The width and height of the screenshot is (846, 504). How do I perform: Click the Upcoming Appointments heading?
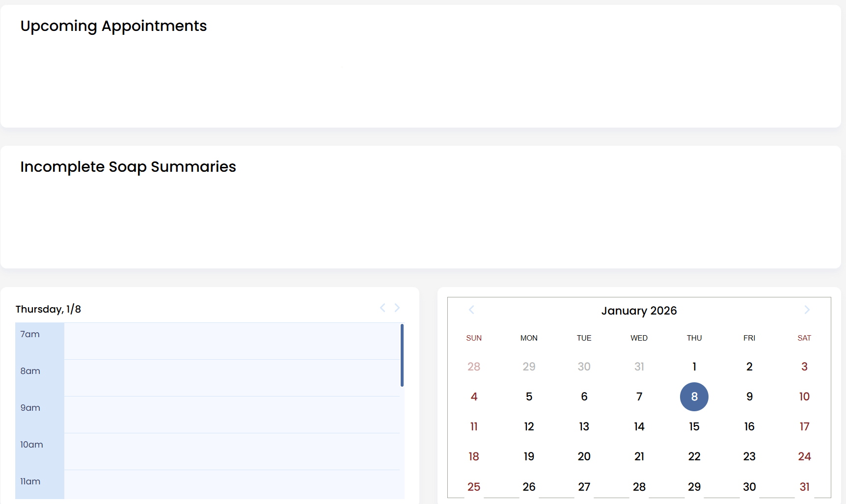113,26
